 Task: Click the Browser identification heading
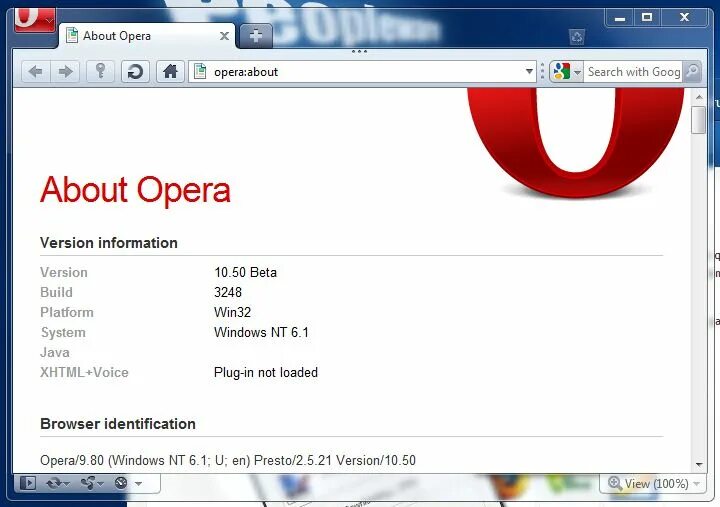tap(118, 423)
